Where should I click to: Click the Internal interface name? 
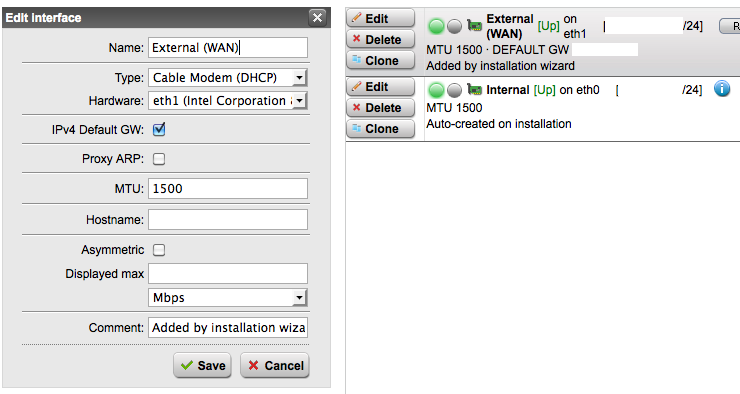click(508, 90)
